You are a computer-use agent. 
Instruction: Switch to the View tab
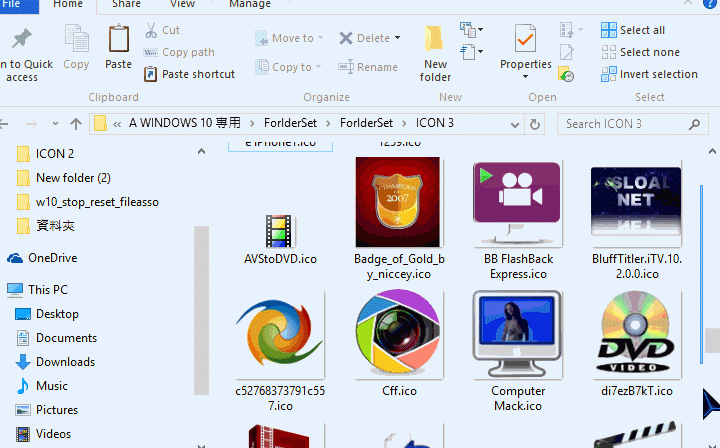coord(182,5)
